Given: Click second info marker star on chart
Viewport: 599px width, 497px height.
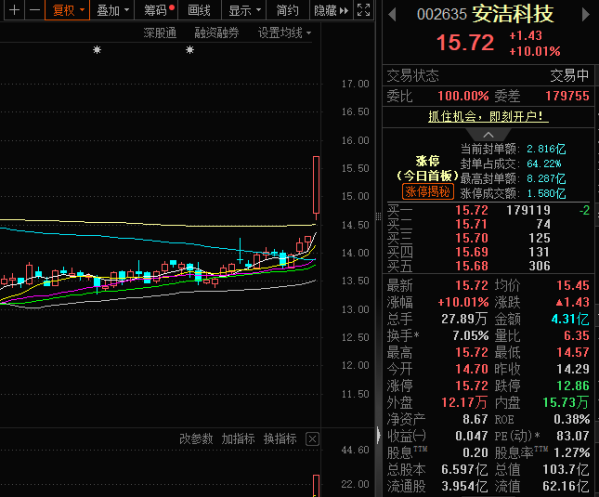Looking at the screenshot, I should click(190, 50).
